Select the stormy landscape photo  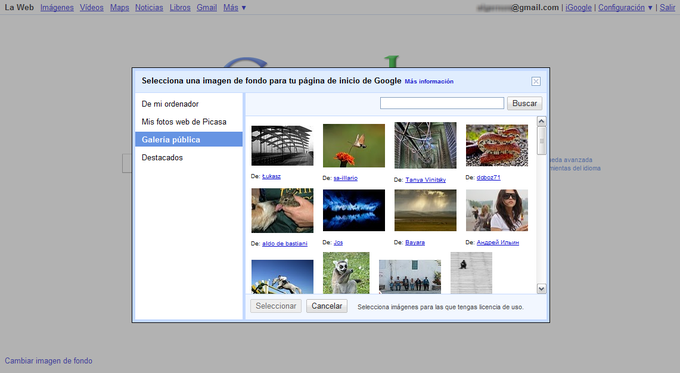[x=425, y=210]
